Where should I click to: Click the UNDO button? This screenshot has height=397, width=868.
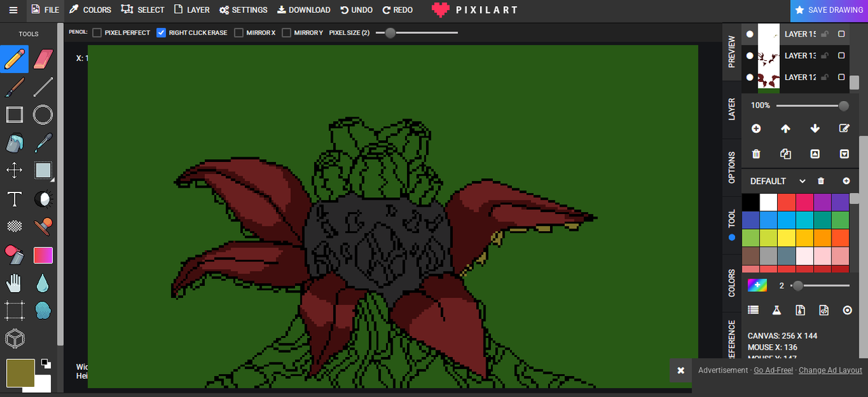click(x=357, y=10)
